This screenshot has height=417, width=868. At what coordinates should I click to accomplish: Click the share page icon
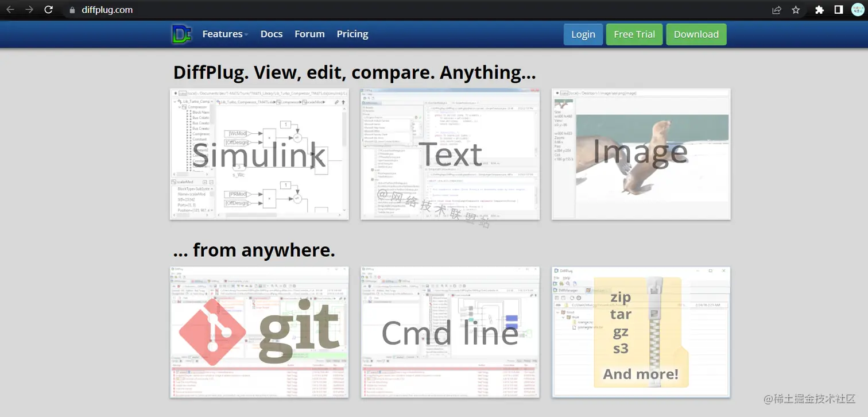point(777,10)
